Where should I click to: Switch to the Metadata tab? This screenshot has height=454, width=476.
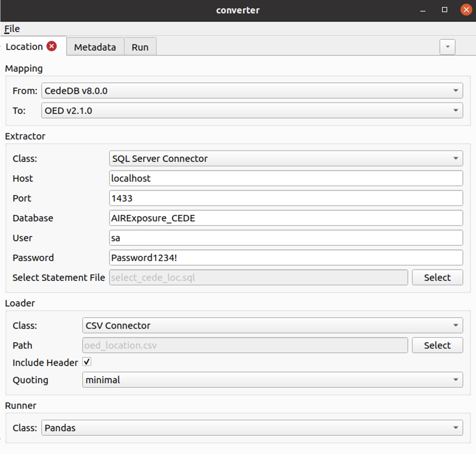click(x=95, y=47)
